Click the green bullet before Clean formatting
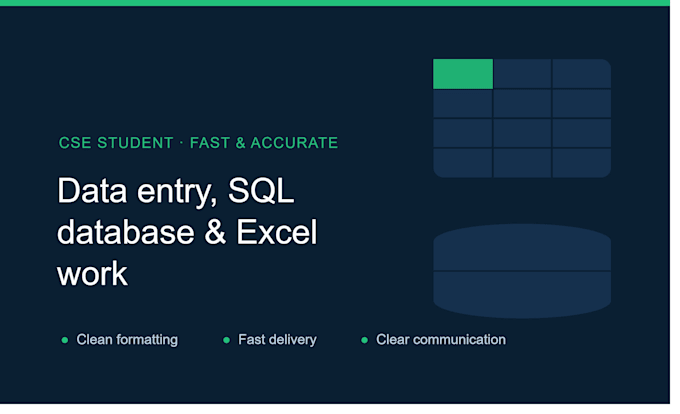 click(65, 340)
